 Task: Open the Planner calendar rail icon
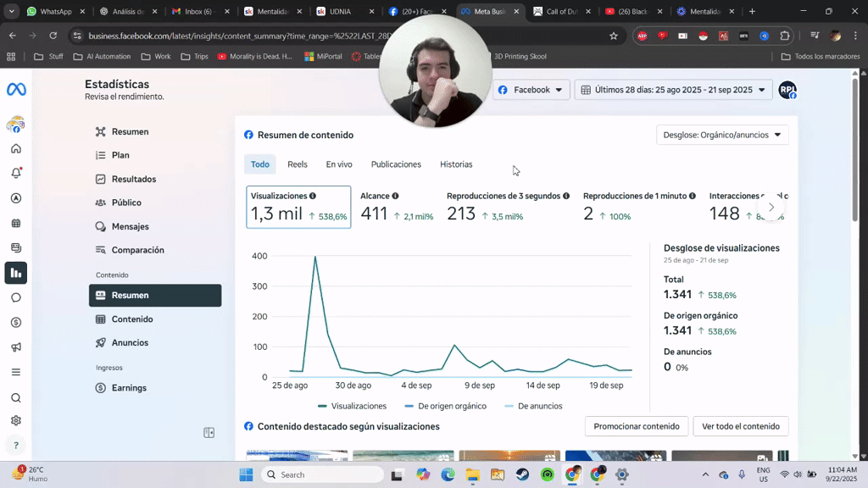[x=16, y=223]
